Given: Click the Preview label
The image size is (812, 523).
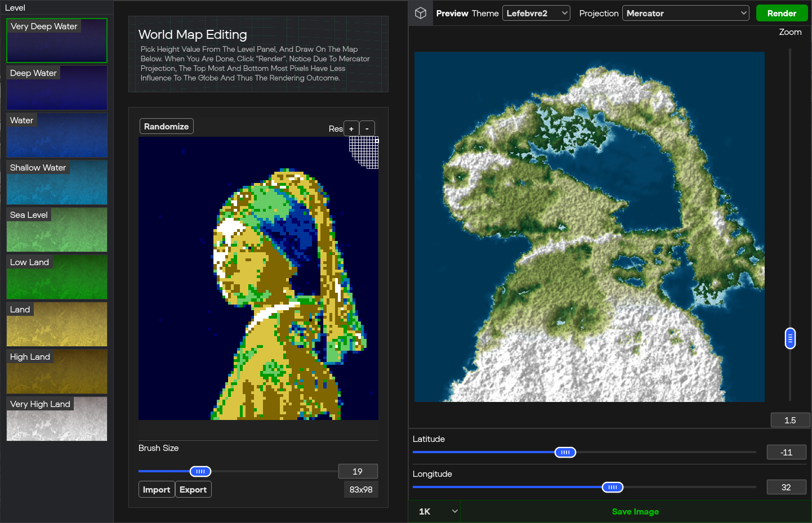Looking at the screenshot, I should (x=452, y=13).
